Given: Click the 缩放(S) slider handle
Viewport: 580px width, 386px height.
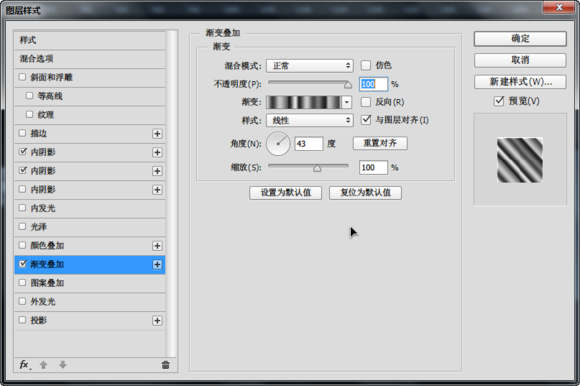Looking at the screenshot, I should 317,169.
